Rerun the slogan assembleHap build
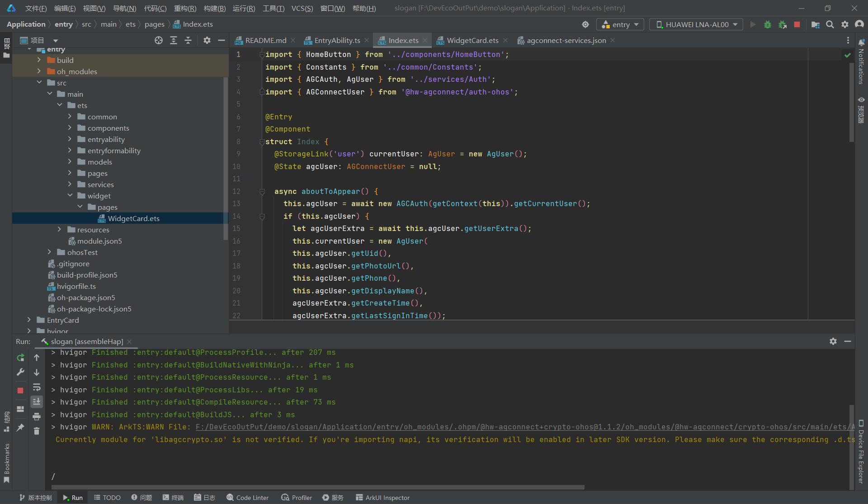Image resolution: width=868 pixels, height=504 pixels. pyautogui.click(x=20, y=358)
